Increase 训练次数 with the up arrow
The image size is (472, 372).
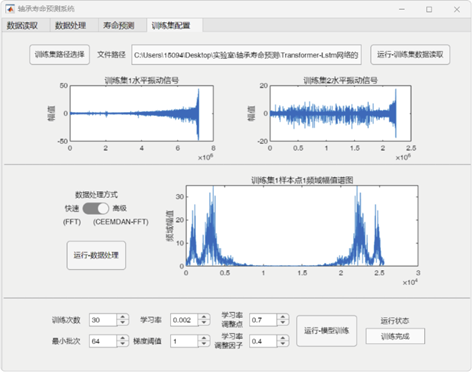click(x=123, y=317)
